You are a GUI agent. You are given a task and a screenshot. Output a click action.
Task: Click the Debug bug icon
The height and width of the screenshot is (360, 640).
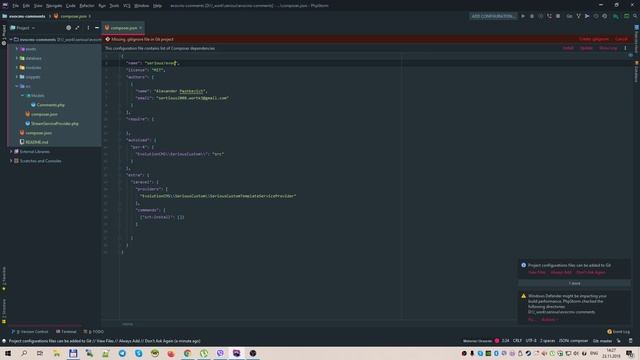(x=532, y=16)
